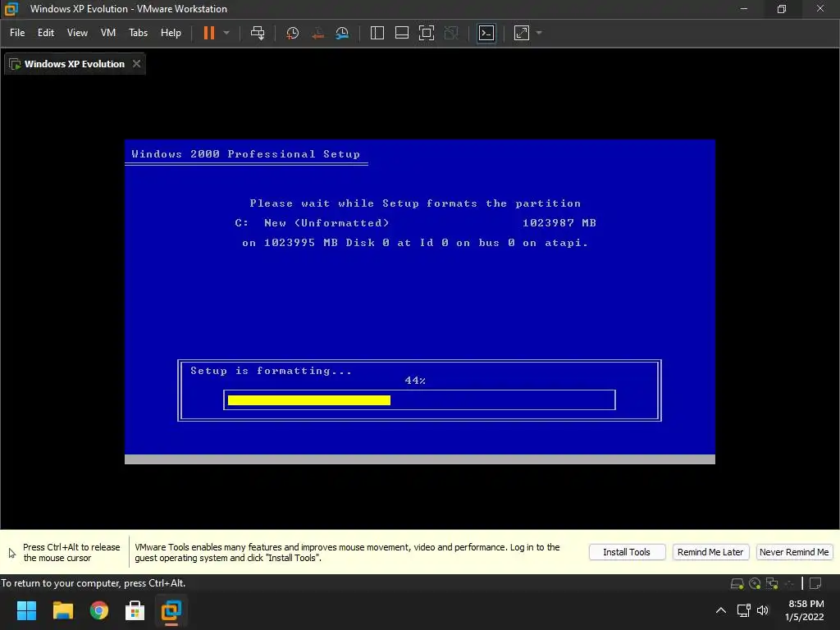840x630 pixels.
Task: Click the network tray icon
Action: point(743,610)
